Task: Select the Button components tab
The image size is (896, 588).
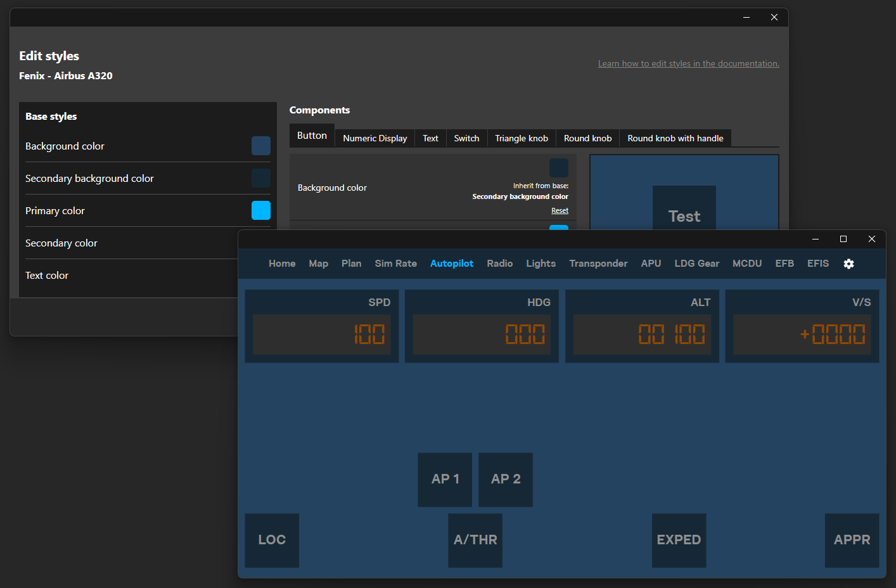Action: tap(312, 136)
